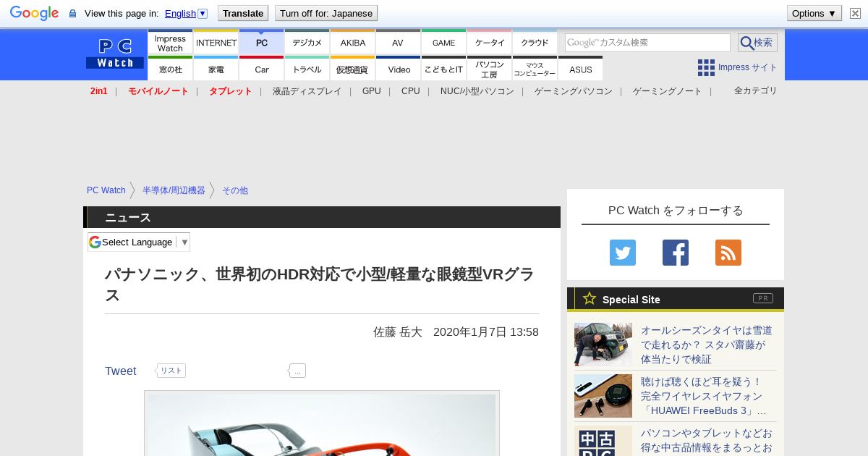The height and width of the screenshot is (456, 868).
Task: Open the Select Language dropdown
Action: 139,242
